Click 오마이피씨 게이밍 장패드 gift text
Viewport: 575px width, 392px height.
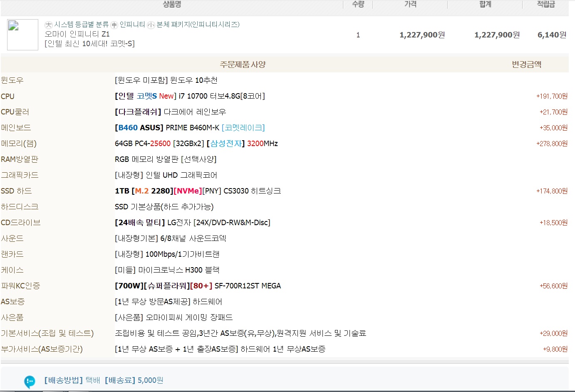174,318
